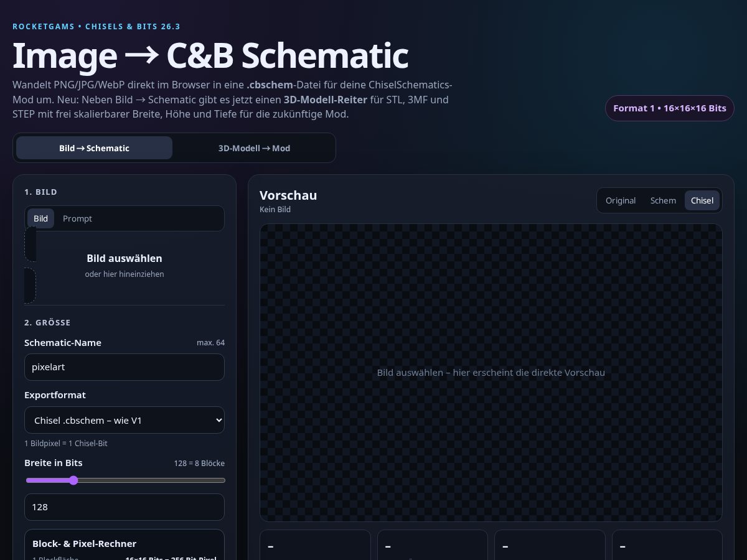
Task: Click the '1. BILD' section label
Action: coord(41,192)
